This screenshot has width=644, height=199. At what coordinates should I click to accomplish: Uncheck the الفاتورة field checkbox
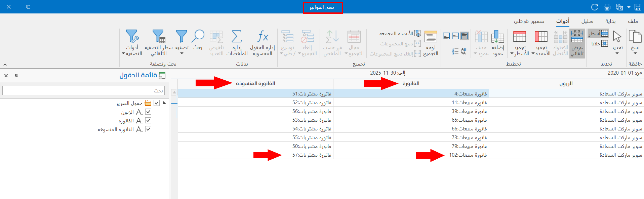point(148,120)
